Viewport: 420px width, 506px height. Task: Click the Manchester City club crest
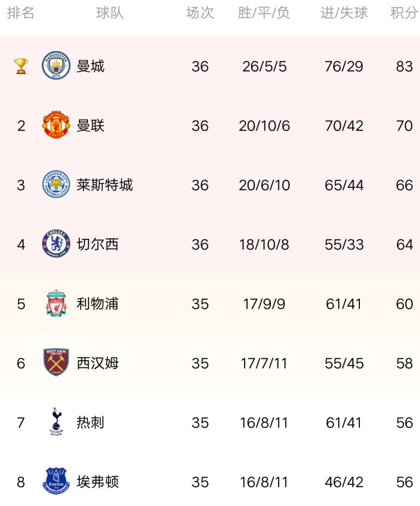point(56,65)
